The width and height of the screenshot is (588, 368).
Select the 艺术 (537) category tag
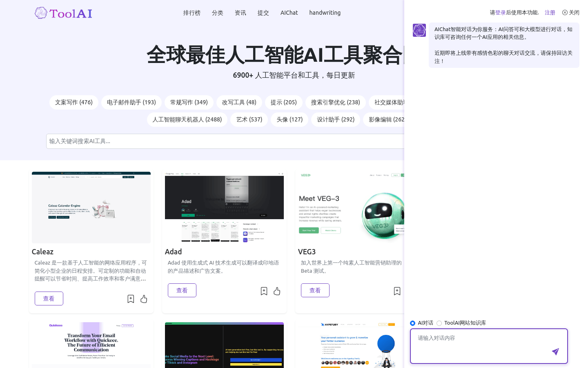(x=249, y=119)
